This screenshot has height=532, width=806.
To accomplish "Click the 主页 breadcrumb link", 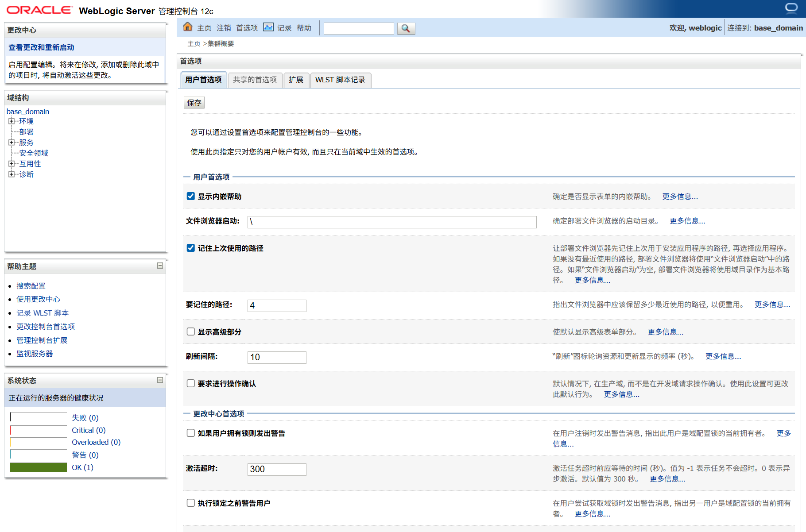I will tap(194, 43).
